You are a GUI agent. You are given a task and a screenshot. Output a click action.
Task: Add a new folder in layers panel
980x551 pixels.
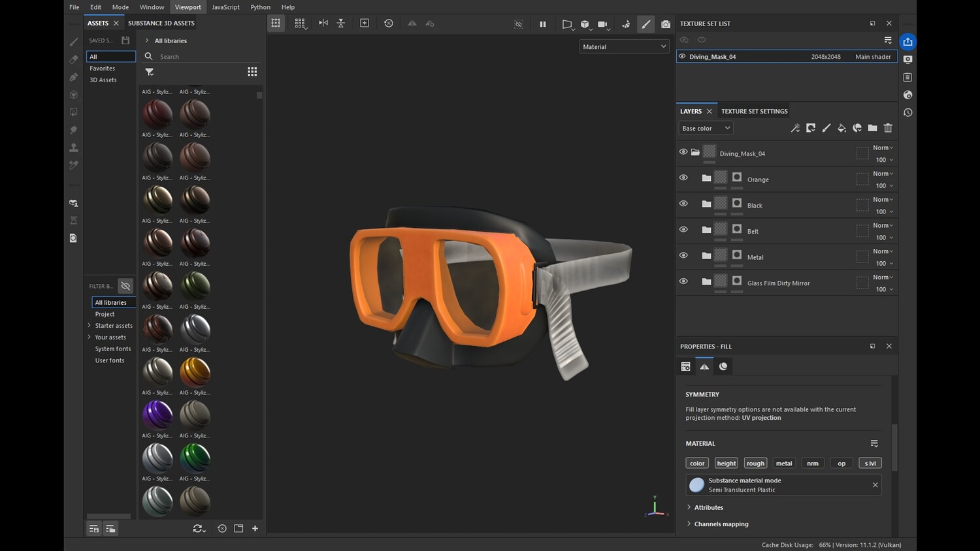[872, 128]
